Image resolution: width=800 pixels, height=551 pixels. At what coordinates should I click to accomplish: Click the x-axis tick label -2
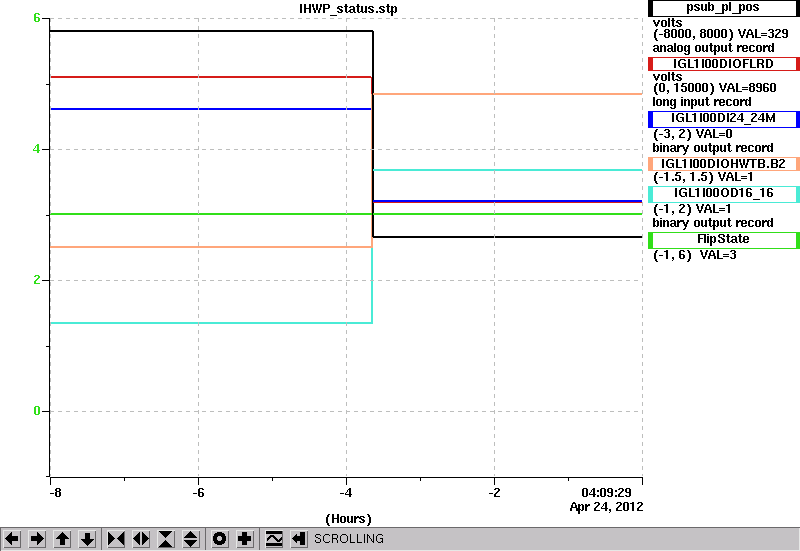pyautogui.click(x=494, y=493)
